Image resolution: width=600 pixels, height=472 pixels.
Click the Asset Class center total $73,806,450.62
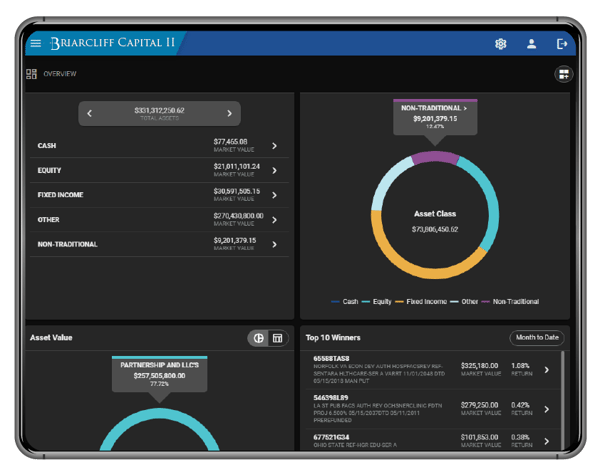435,229
